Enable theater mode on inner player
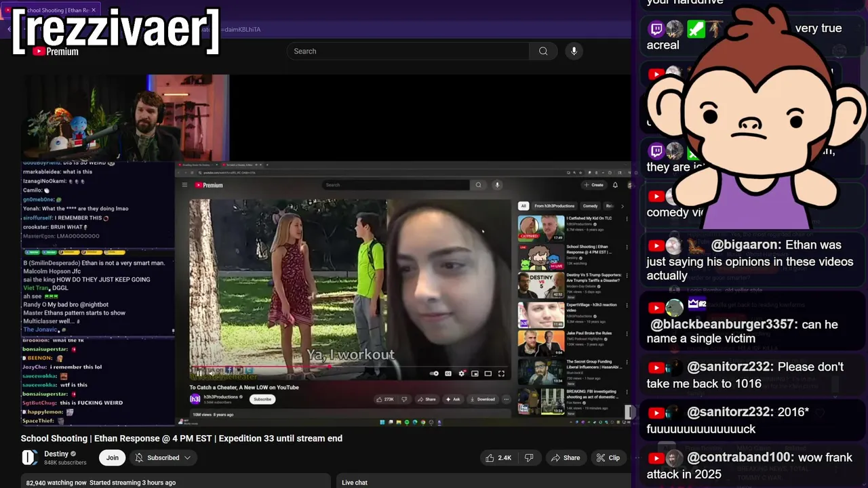 pyautogui.click(x=488, y=373)
